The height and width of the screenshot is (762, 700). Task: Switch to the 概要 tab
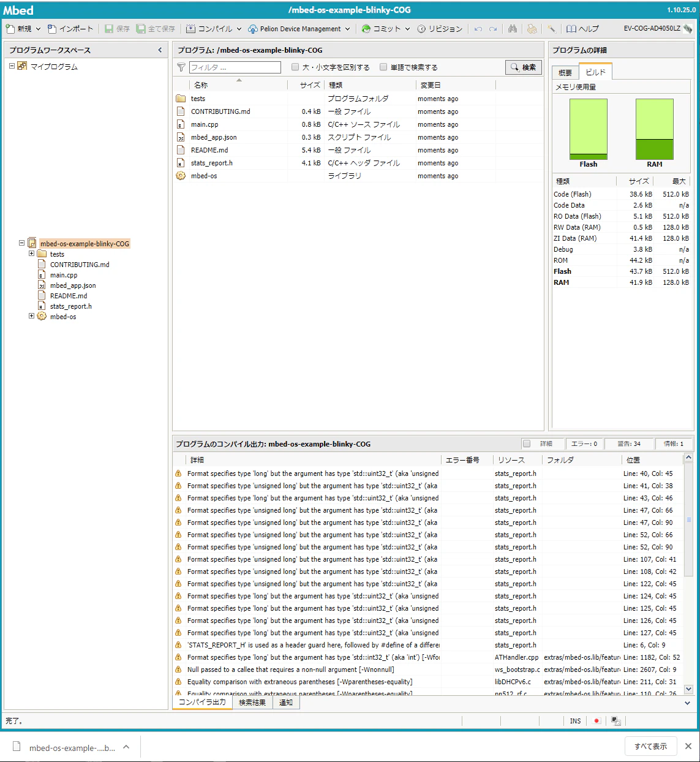[x=565, y=73]
